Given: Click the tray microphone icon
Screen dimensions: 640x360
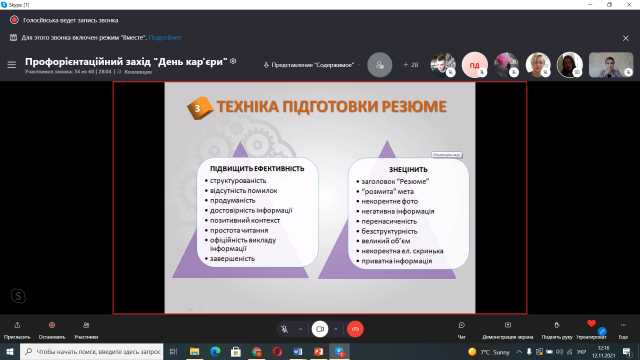Looking at the screenshot, I should (x=529, y=352).
